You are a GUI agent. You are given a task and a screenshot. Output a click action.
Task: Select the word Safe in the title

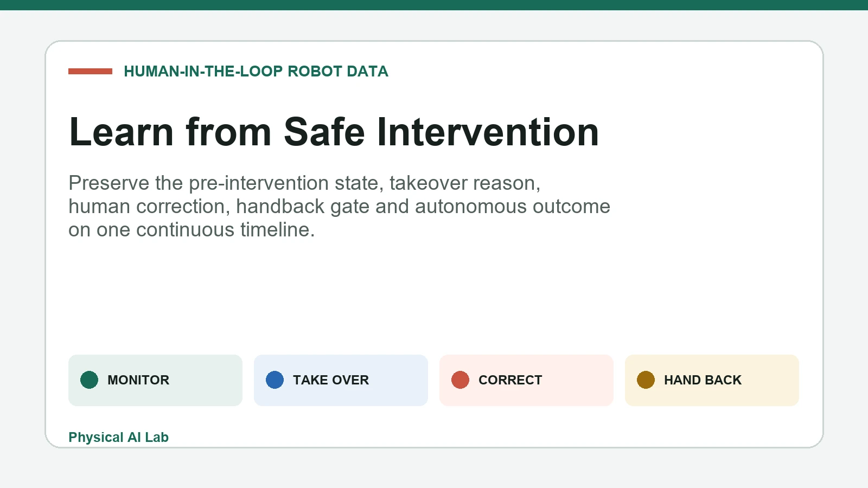coord(324,132)
